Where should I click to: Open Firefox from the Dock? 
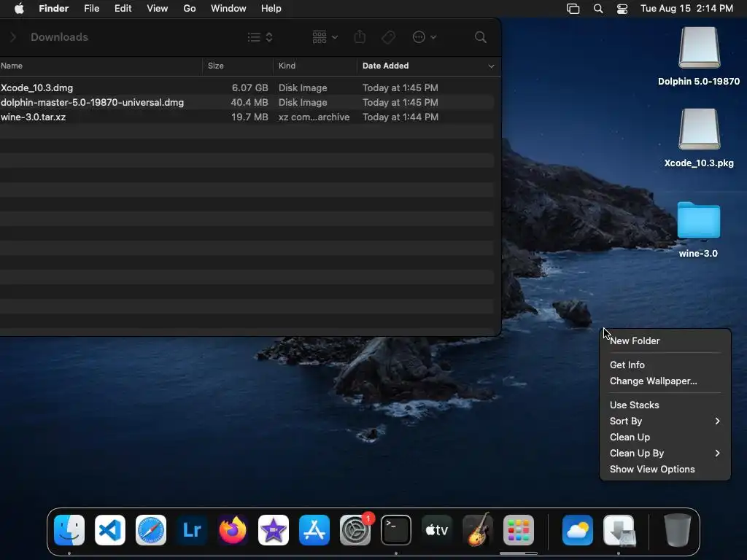(233, 530)
